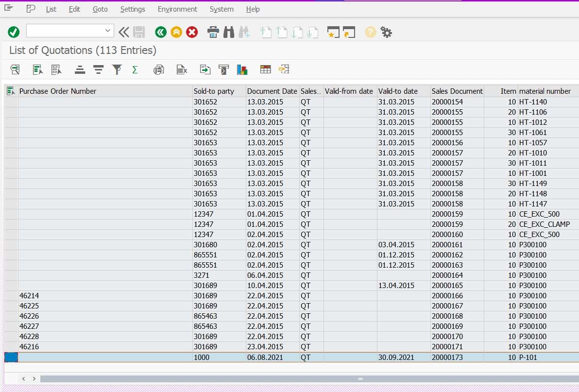Open the graphics chart view

(242, 69)
